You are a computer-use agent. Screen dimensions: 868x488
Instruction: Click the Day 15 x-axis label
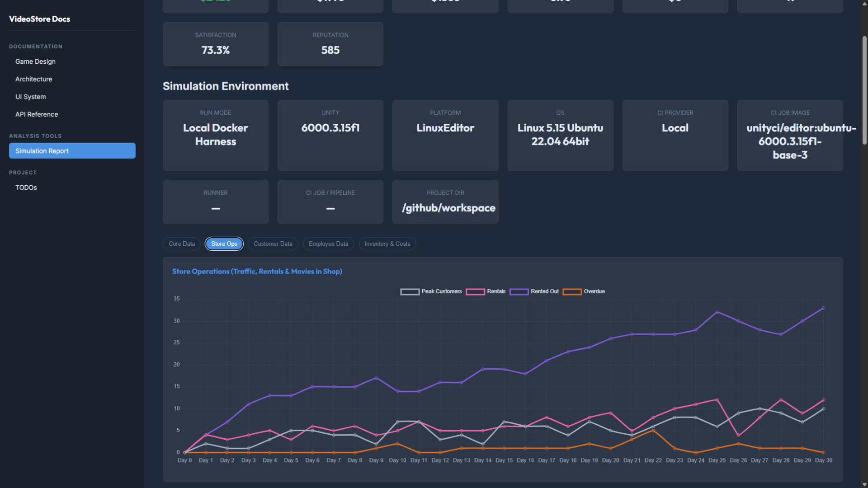point(504,460)
